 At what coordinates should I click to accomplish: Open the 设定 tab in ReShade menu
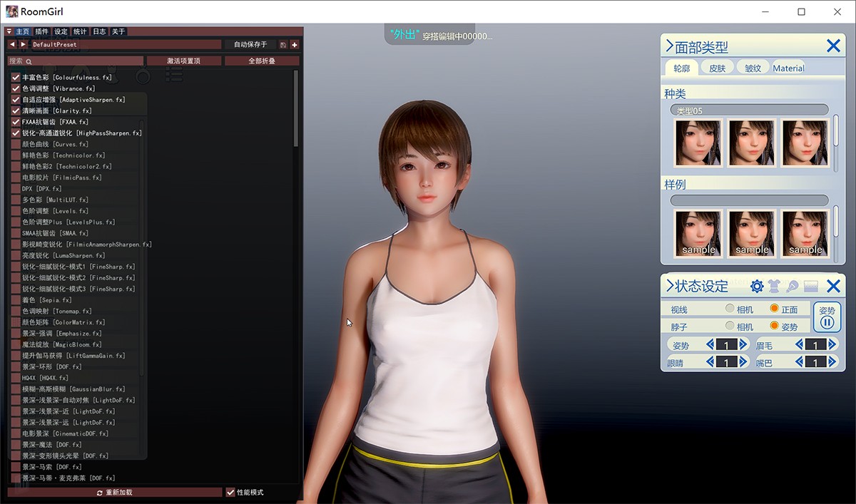[61, 31]
